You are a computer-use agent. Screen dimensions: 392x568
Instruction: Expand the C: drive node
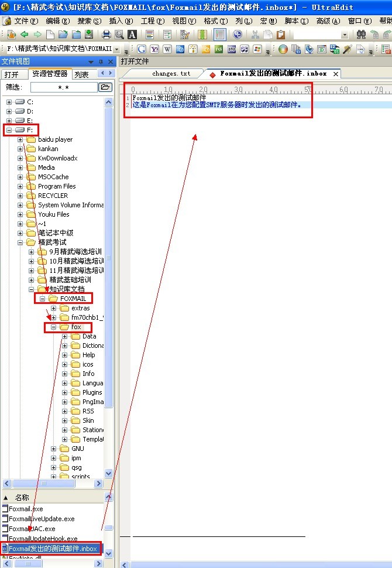(9, 102)
